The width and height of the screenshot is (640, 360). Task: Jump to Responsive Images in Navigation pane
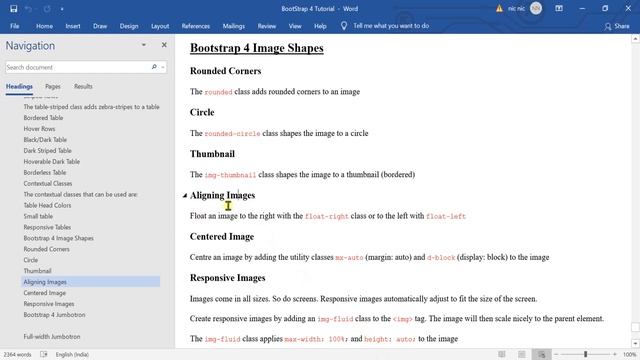pyautogui.click(x=49, y=304)
